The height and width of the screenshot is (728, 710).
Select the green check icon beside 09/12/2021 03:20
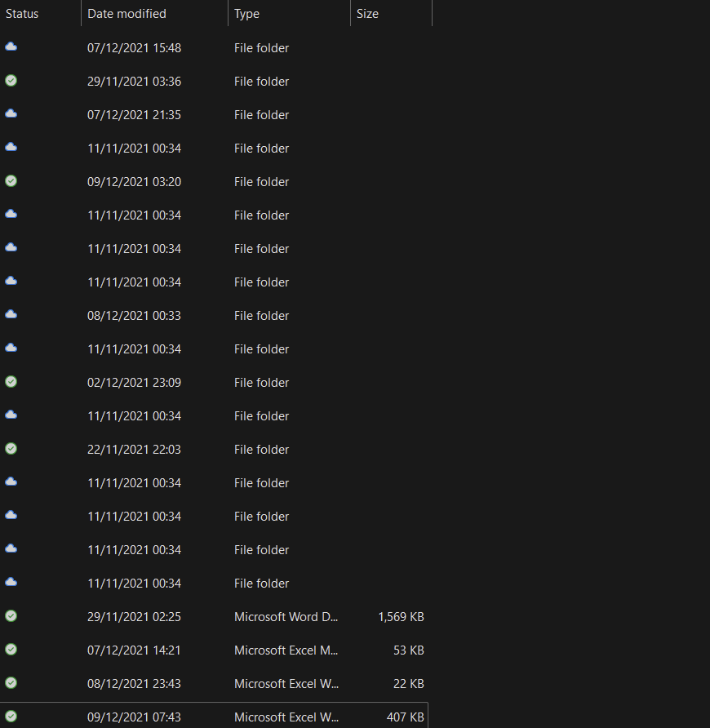pos(11,181)
